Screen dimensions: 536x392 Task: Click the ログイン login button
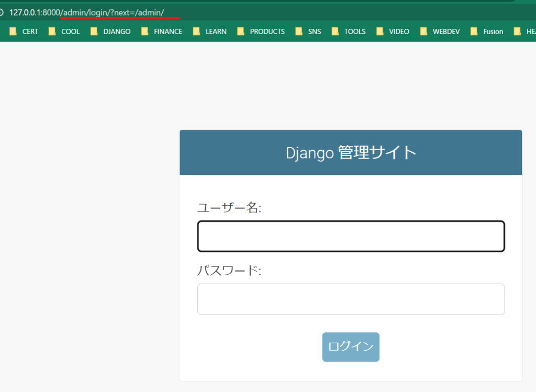[x=351, y=347]
